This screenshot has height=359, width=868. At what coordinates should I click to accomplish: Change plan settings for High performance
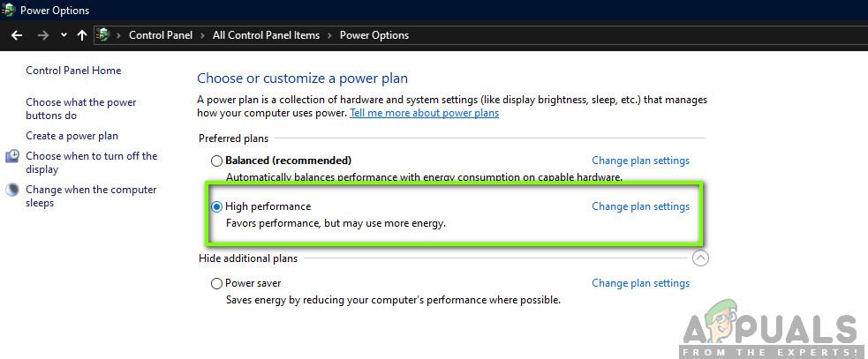[640, 206]
